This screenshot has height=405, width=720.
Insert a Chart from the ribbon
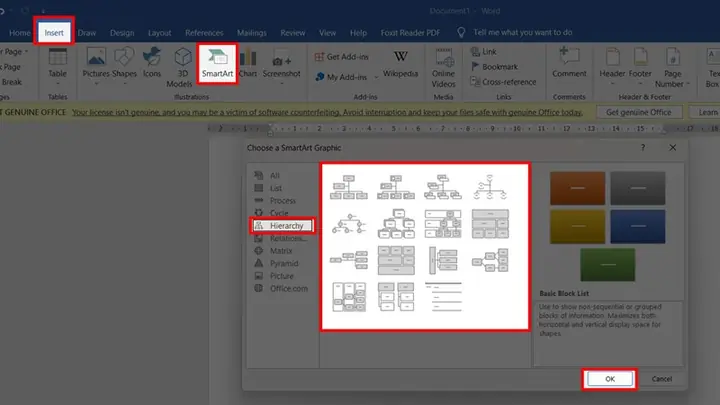[248, 63]
